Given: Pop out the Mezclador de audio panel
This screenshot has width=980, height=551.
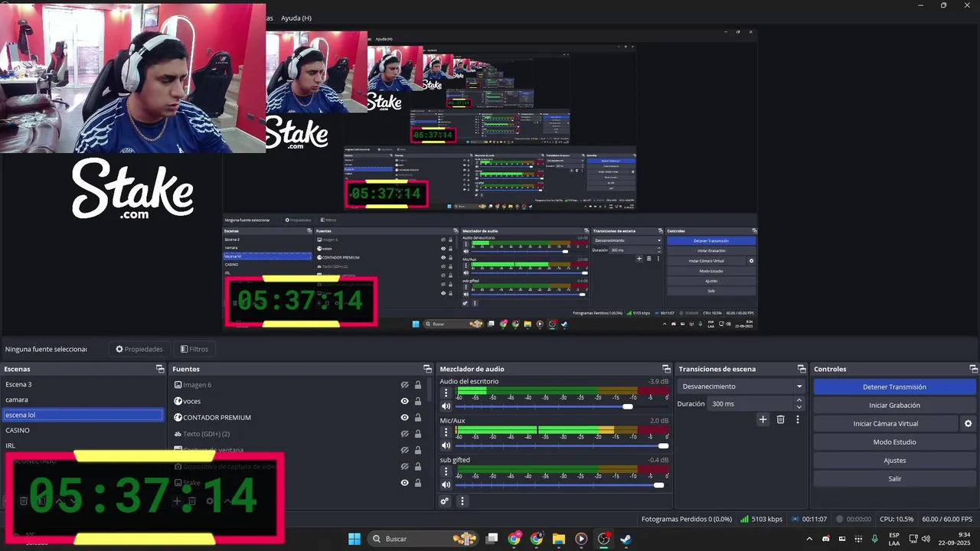Looking at the screenshot, I should [x=666, y=369].
